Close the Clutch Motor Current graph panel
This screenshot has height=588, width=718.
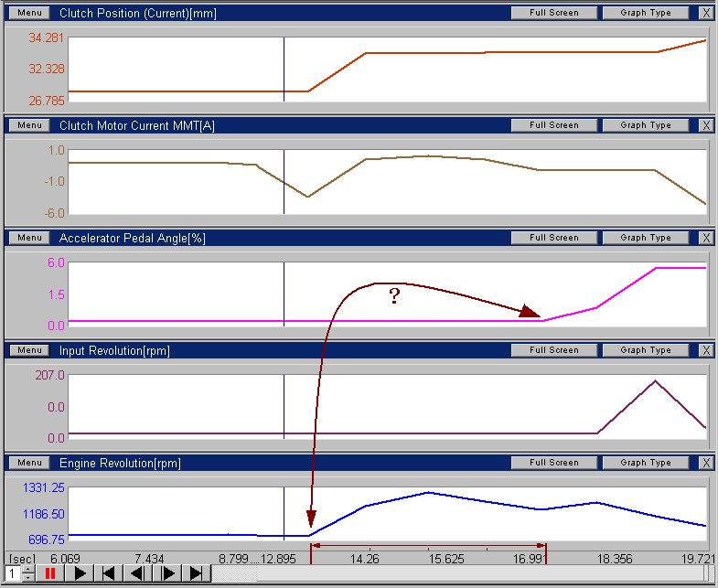[705, 125]
